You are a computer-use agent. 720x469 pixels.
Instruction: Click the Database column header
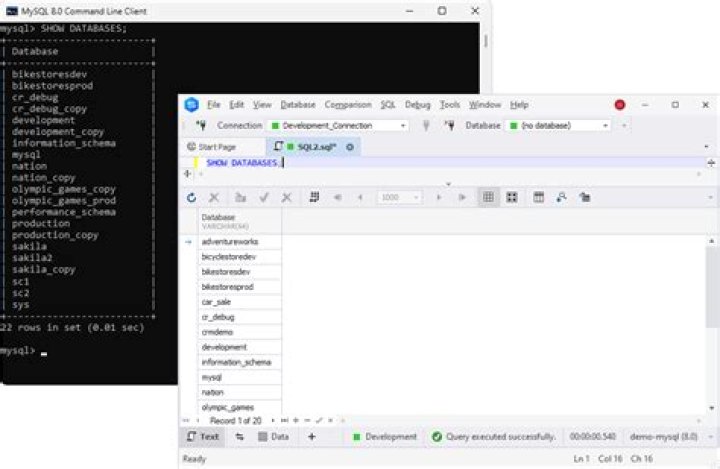[240, 221]
